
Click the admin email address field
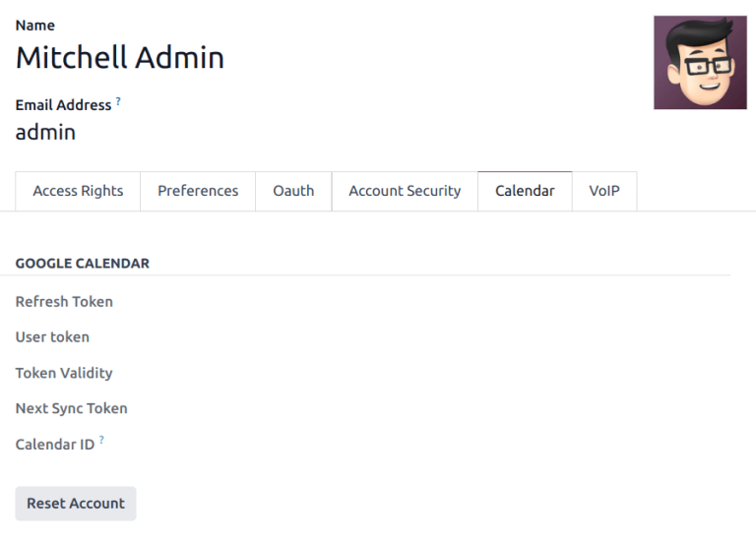pyautogui.click(x=45, y=132)
